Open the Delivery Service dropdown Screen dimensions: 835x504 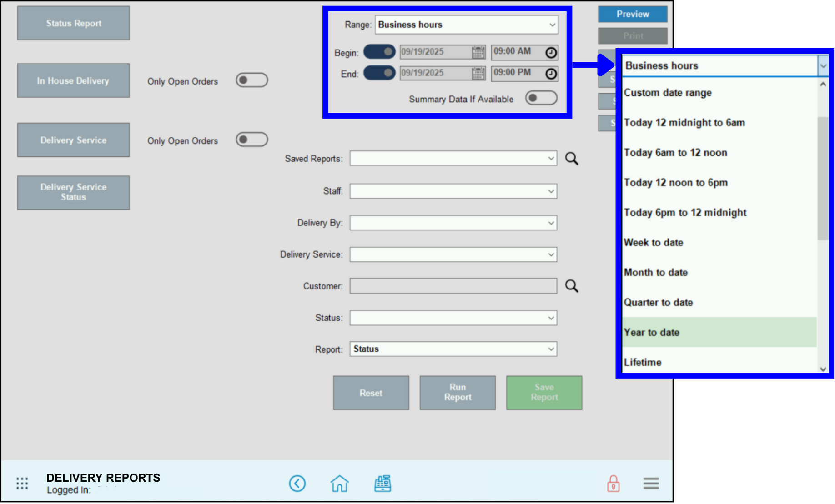click(453, 254)
